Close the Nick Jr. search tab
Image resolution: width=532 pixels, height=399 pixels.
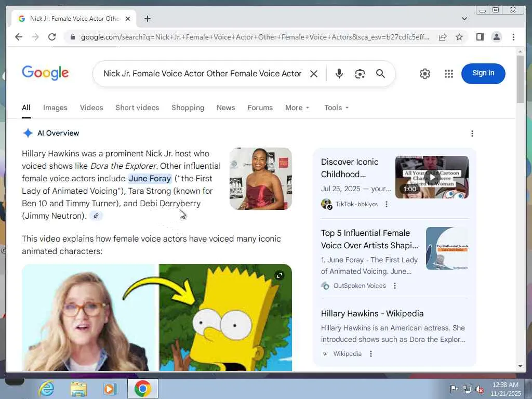pos(128,19)
